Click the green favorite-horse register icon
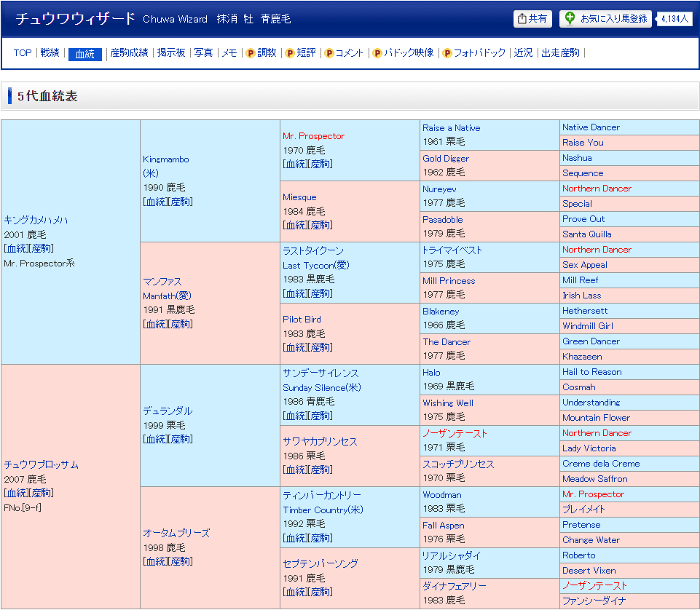 570,19
